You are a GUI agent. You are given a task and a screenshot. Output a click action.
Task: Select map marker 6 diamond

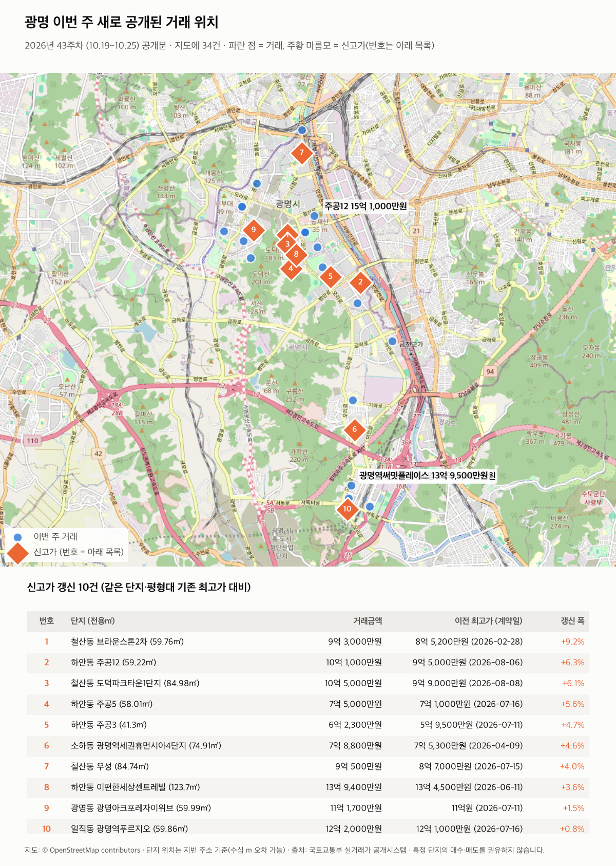(x=354, y=430)
